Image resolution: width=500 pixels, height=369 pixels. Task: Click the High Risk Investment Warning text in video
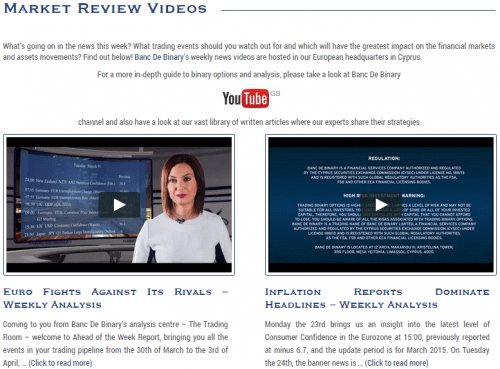(x=384, y=195)
